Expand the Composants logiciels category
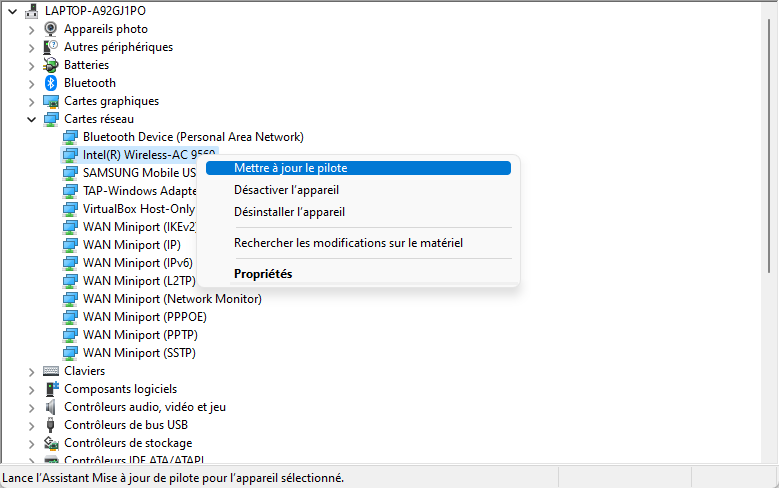The height and width of the screenshot is (488, 779). point(31,390)
